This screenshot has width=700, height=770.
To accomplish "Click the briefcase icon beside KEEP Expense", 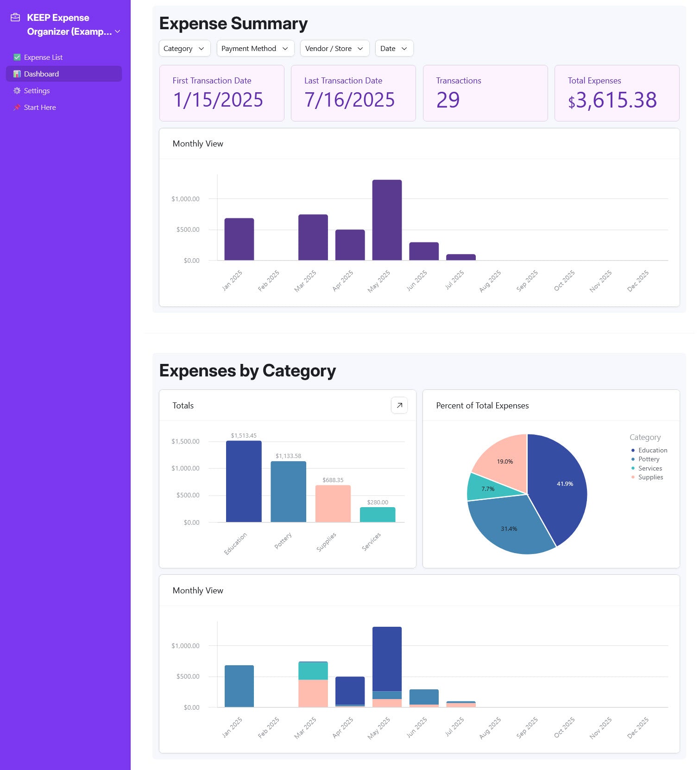I will coord(15,18).
